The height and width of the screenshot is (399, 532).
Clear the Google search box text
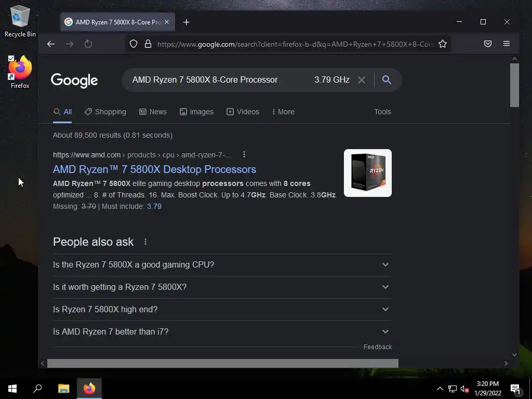click(x=362, y=80)
